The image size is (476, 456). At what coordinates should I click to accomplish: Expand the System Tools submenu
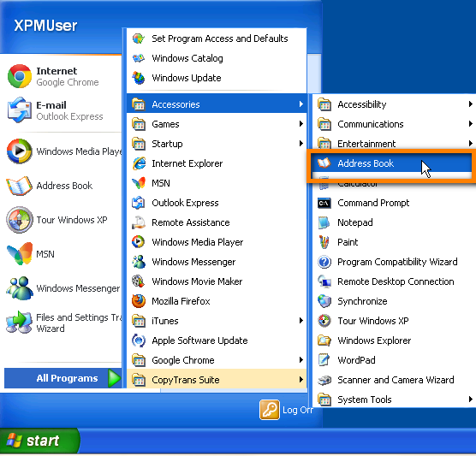[394, 400]
